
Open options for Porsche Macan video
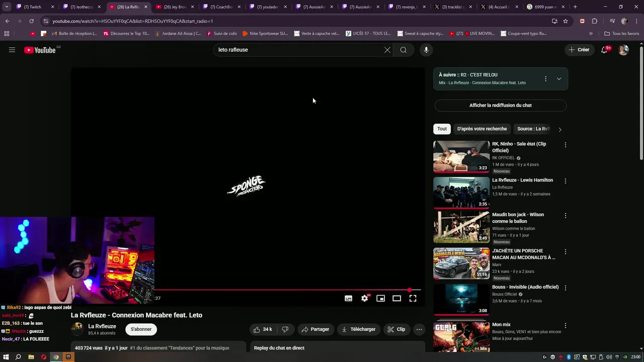565,252
